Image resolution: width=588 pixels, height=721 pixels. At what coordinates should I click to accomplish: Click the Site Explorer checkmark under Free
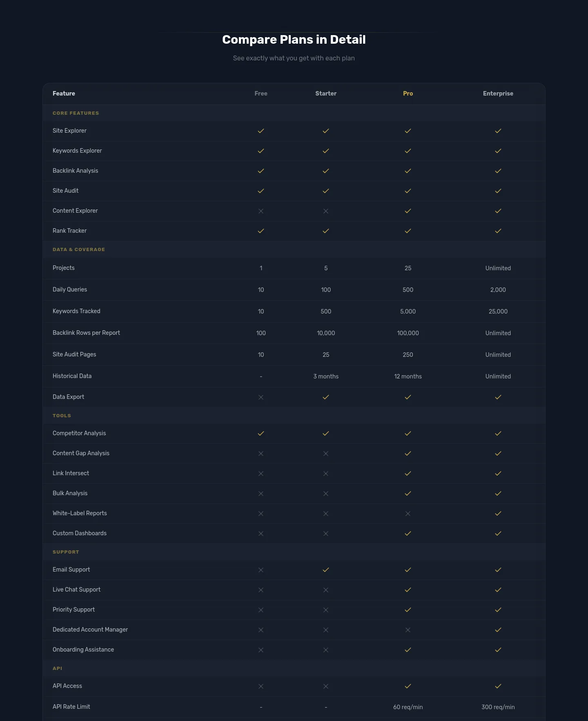261,131
